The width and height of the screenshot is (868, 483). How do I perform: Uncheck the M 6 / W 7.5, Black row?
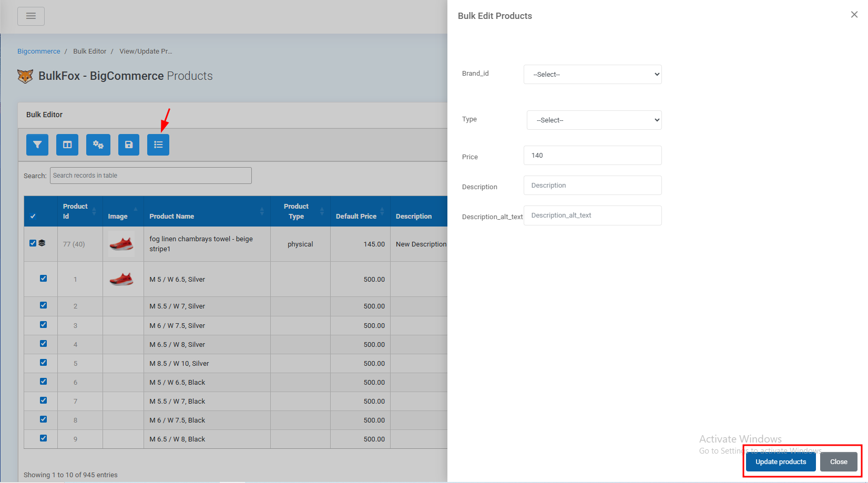[44, 419]
